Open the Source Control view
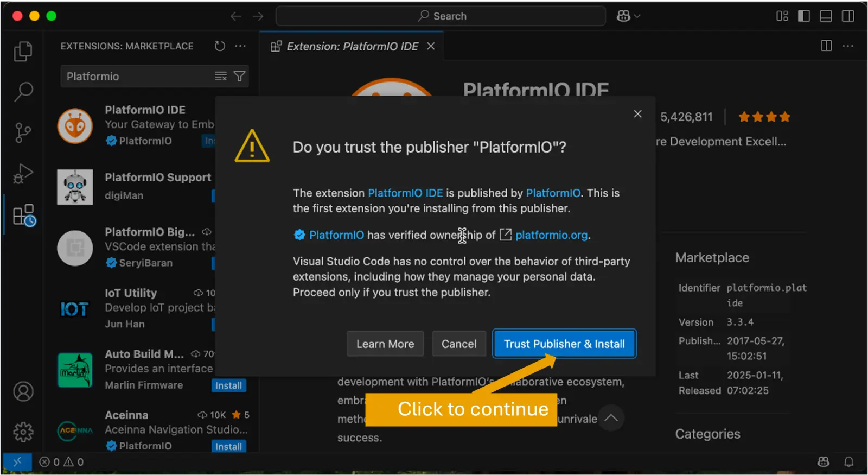 point(23,132)
